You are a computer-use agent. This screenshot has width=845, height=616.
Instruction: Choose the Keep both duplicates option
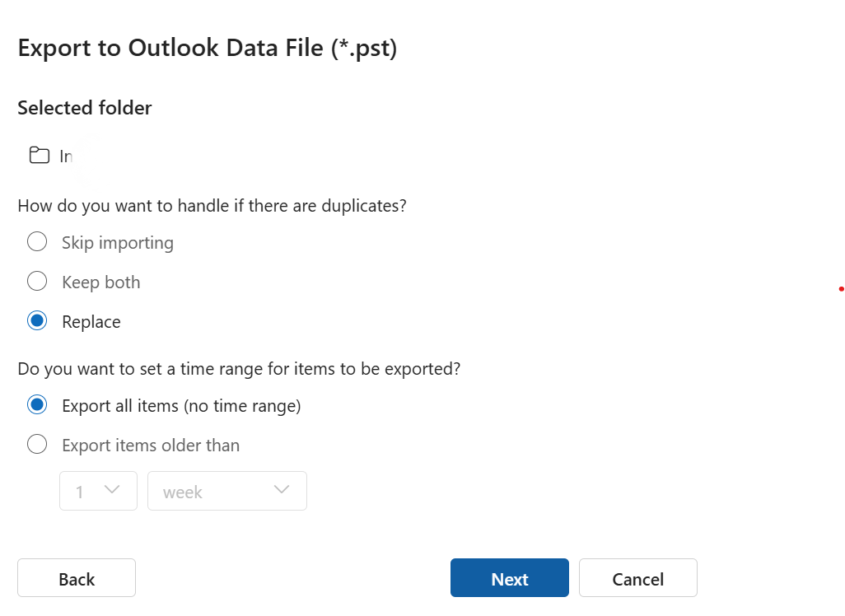37,282
